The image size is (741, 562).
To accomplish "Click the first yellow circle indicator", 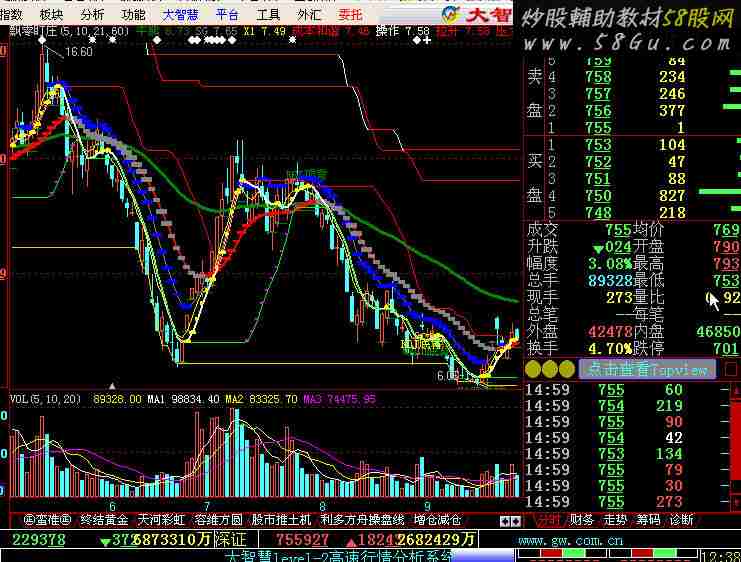I will point(533,369).
